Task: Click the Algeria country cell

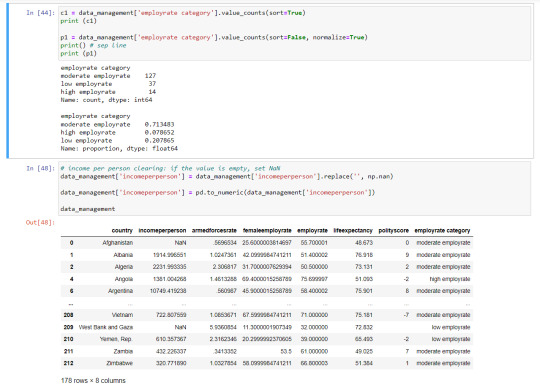Action: point(124,267)
